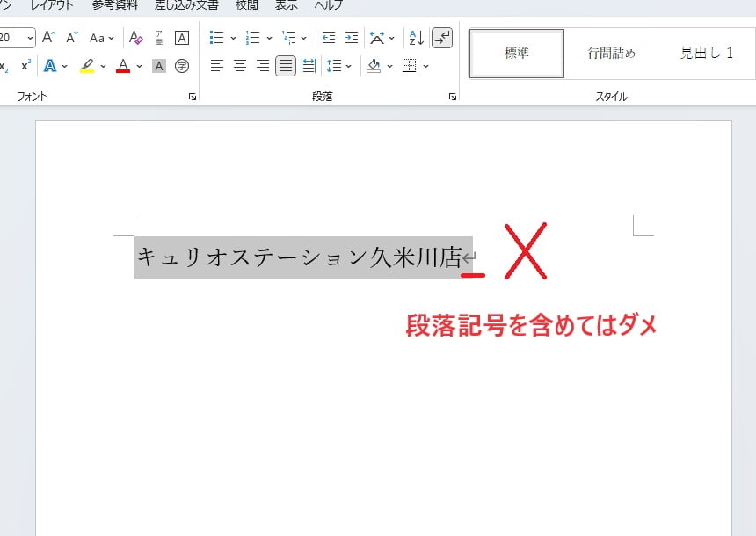
Task: Open the font size combo box
Action: 17,38
